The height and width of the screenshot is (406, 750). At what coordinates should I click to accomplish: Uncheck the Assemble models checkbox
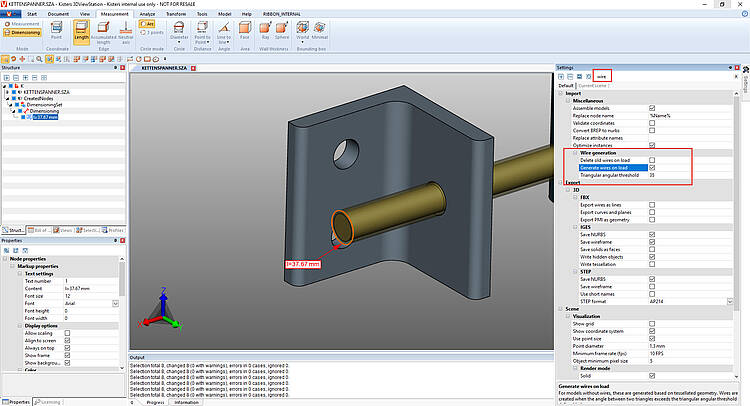pyautogui.click(x=652, y=108)
